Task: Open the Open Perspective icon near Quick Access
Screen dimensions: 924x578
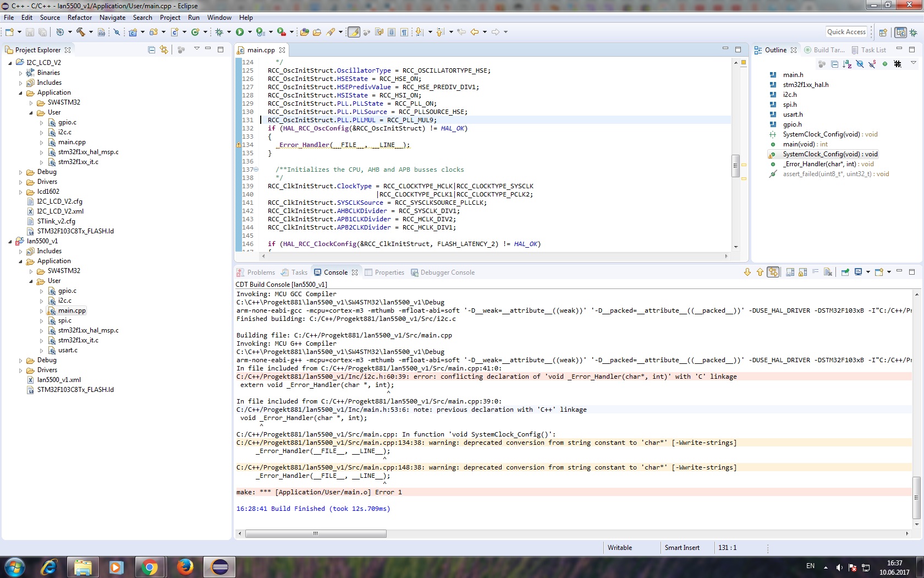Action: (883, 32)
